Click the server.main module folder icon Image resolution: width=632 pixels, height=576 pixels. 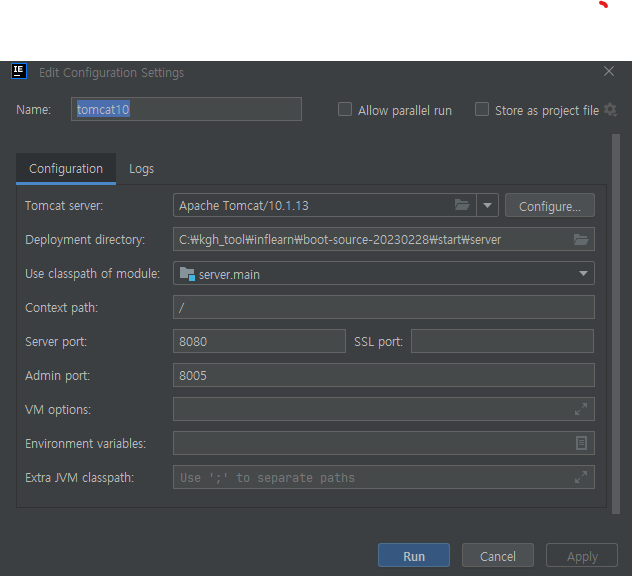[x=187, y=274]
